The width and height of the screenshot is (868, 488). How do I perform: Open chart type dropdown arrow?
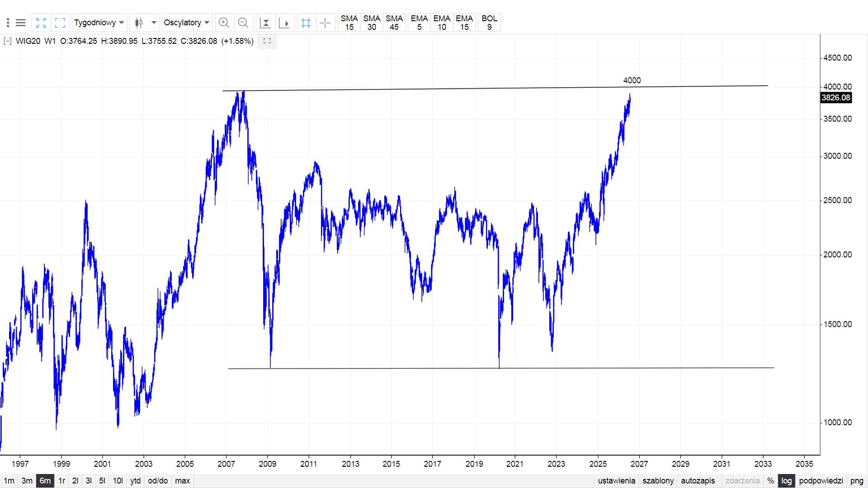(154, 23)
